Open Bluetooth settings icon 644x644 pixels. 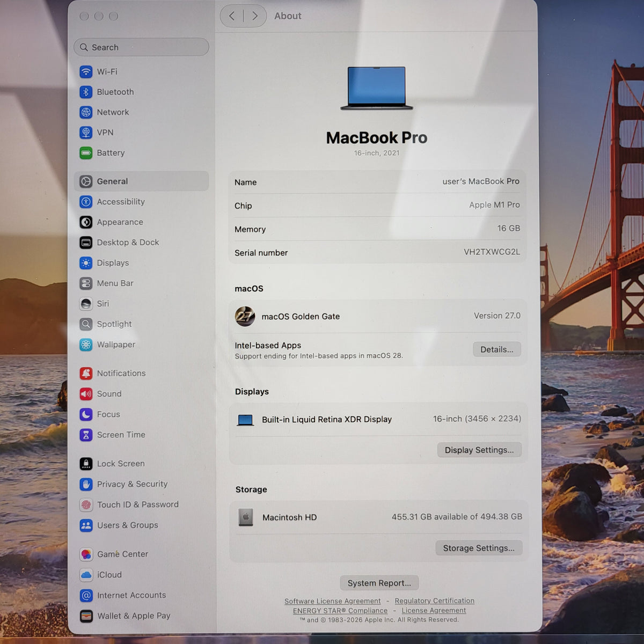(86, 92)
